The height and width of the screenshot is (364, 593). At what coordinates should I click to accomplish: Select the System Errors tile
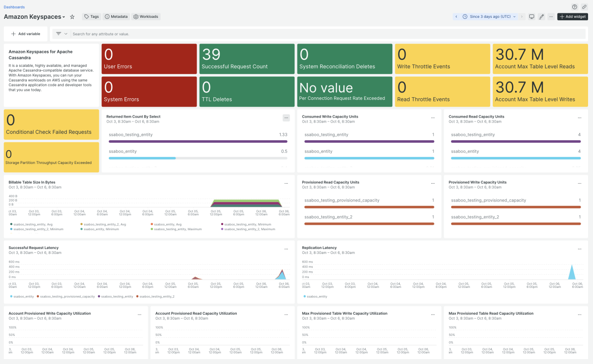149,91
